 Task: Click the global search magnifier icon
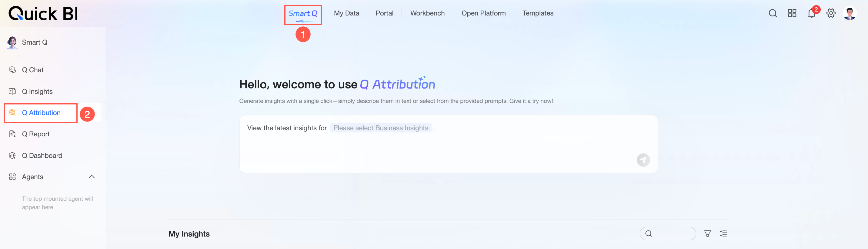pos(773,13)
